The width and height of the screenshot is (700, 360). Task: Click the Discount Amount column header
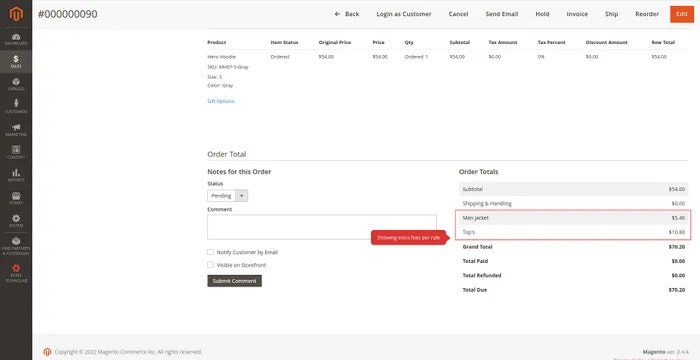pos(606,42)
